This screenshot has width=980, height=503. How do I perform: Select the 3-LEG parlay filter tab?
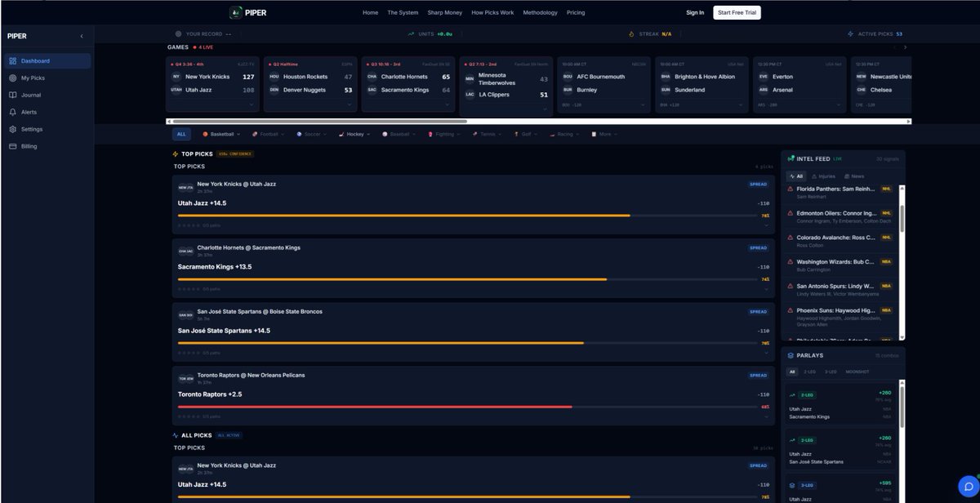831,372
